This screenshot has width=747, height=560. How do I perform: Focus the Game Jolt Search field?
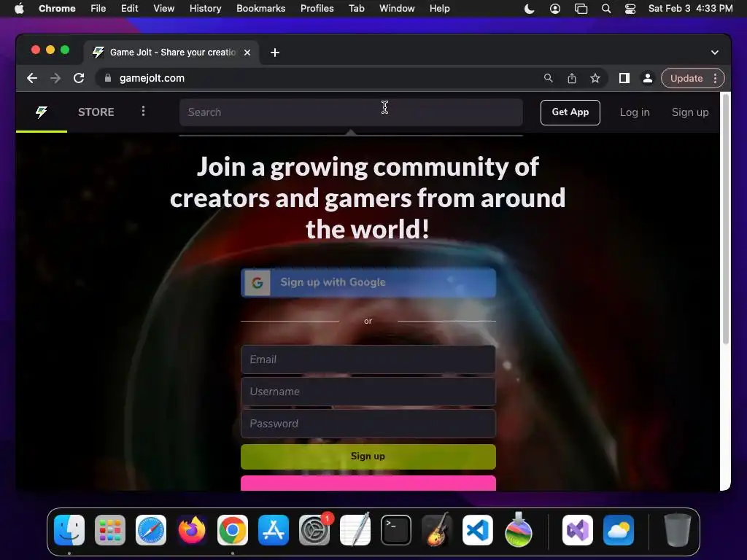tap(351, 112)
